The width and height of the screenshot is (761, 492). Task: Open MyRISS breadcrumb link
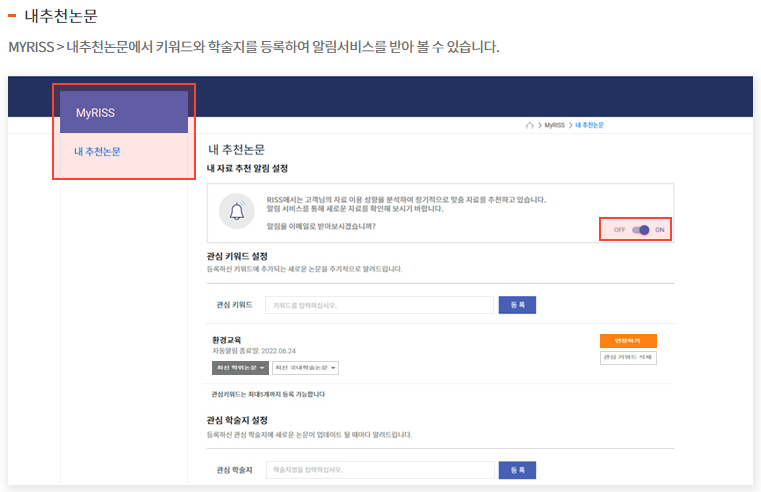[x=554, y=125]
